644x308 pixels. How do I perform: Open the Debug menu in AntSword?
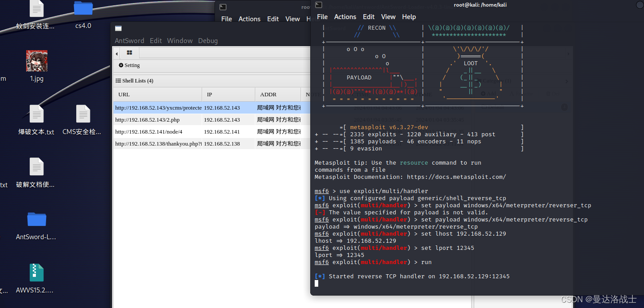pos(208,40)
